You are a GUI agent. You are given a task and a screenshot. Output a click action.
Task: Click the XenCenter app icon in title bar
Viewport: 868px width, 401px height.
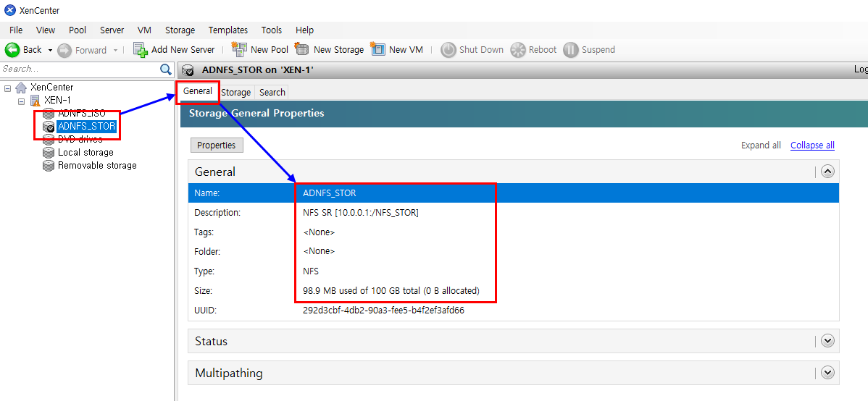[x=10, y=10]
